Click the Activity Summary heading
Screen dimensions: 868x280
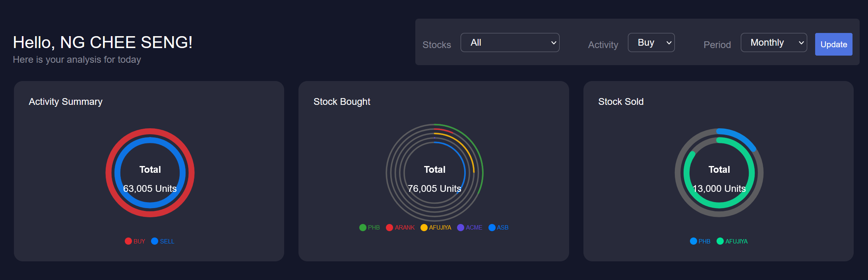click(66, 102)
